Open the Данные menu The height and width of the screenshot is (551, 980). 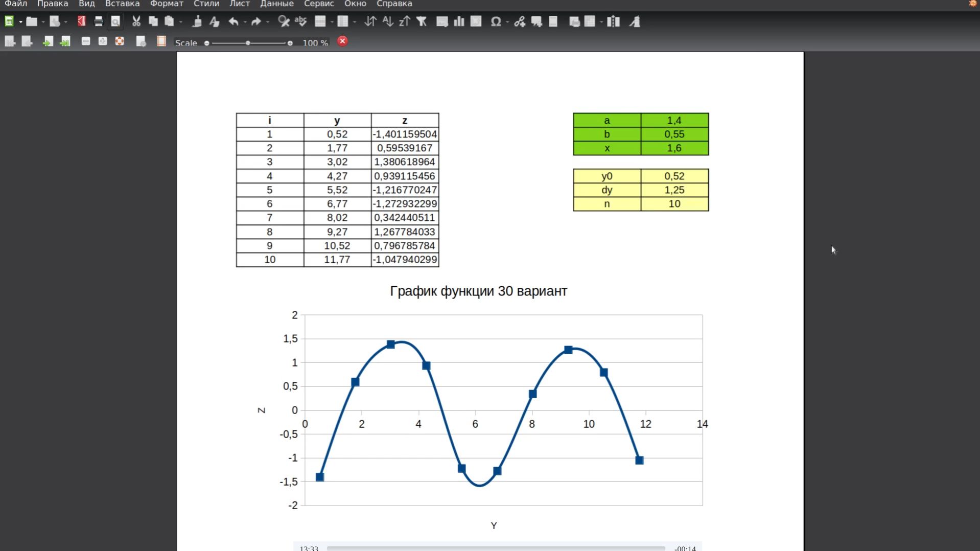(x=277, y=4)
